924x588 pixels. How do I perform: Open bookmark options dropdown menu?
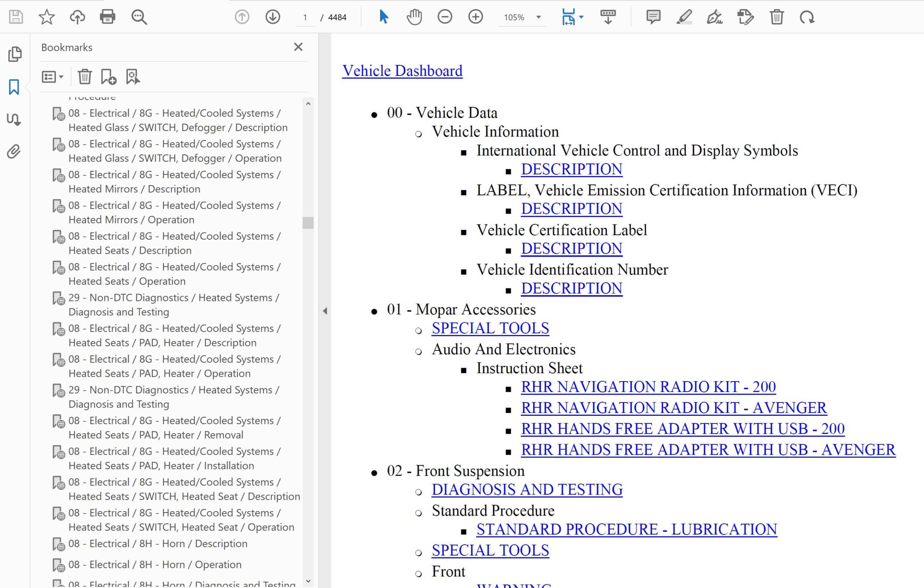click(53, 77)
